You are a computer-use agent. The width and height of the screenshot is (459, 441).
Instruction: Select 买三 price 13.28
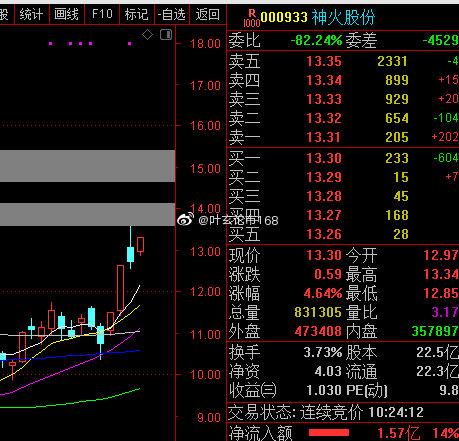324,196
